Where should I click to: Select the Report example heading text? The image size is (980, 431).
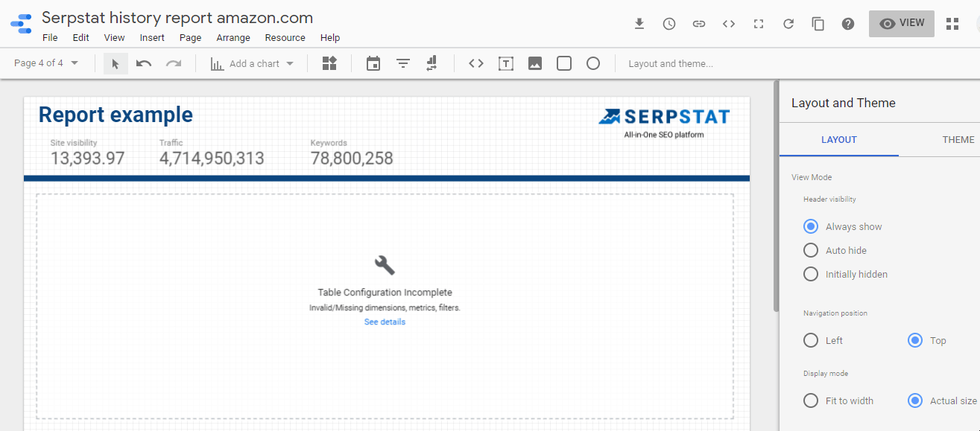(x=116, y=115)
